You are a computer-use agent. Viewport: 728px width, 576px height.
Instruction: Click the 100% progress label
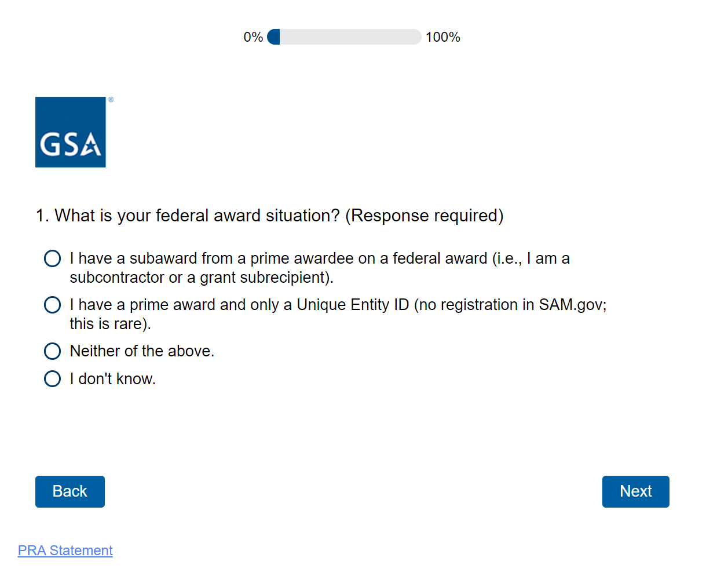pyautogui.click(x=443, y=37)
